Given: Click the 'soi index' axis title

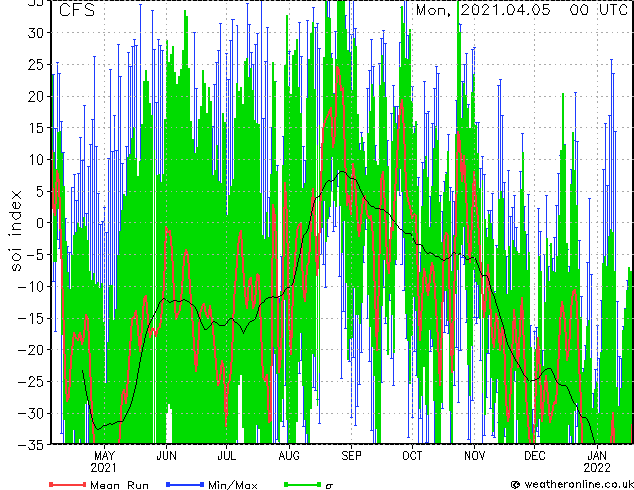Looking at the screenshot, I should point(16,231).
